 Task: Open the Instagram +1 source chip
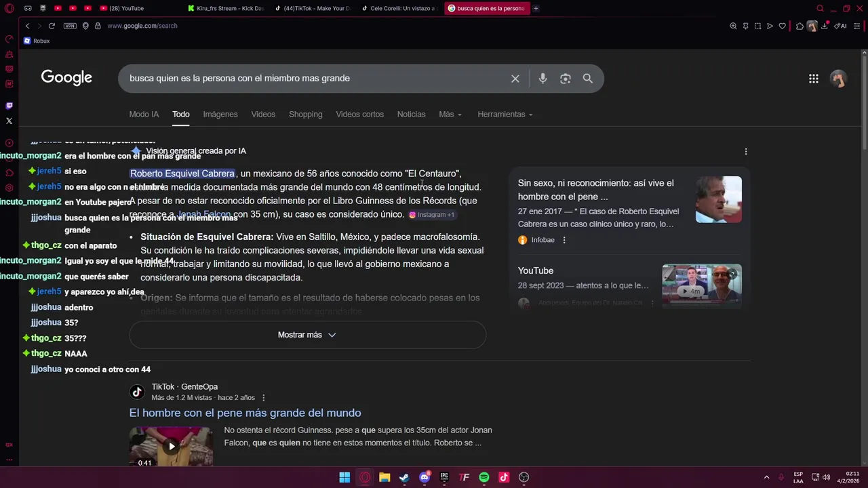click(431, 215)
